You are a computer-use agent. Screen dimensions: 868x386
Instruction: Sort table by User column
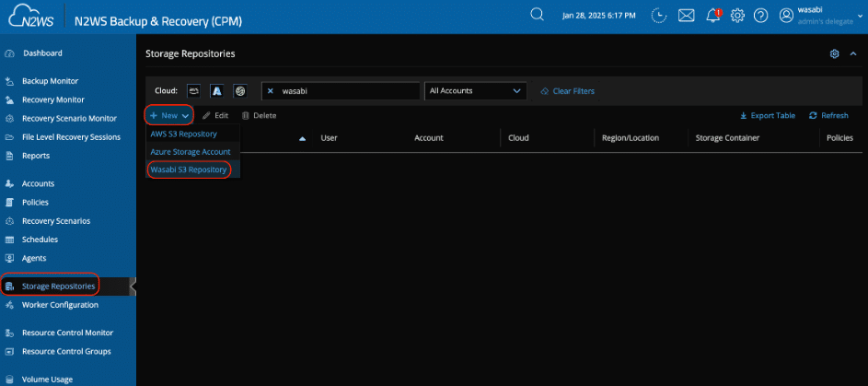(329, 138)
